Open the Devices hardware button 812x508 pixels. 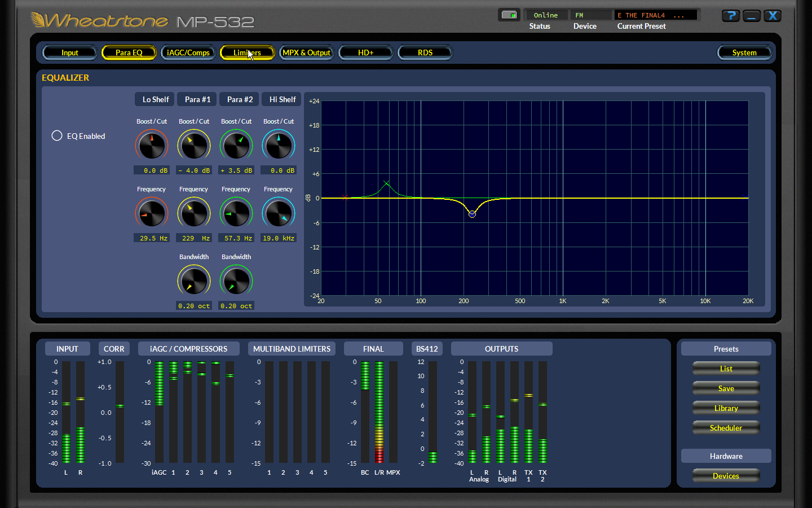726,476
